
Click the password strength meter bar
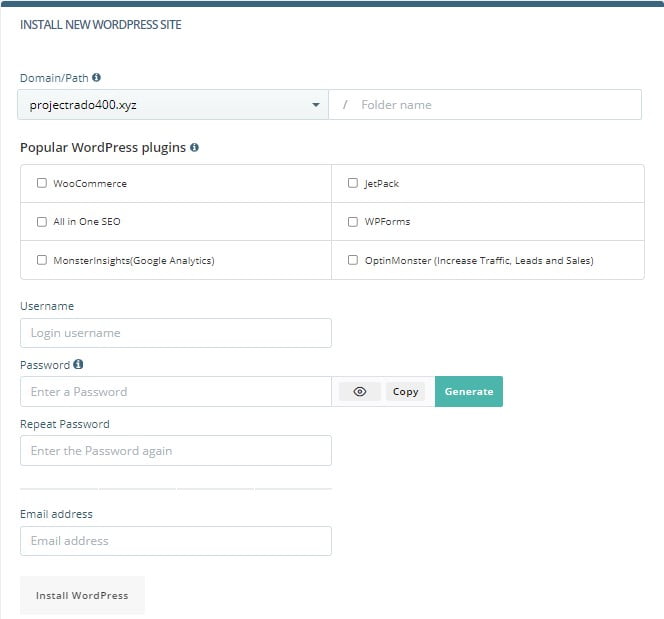(176, 489)
